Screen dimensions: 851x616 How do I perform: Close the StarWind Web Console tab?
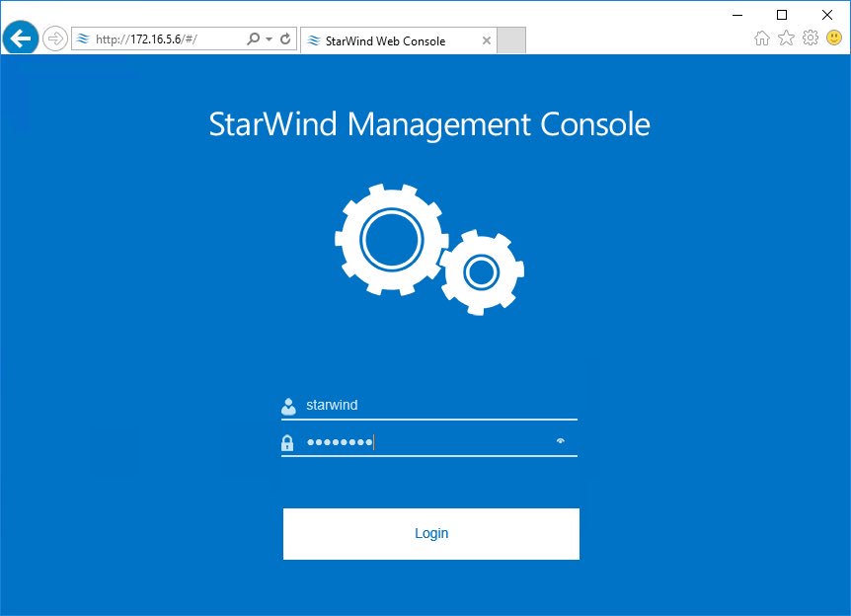(486, 40)
